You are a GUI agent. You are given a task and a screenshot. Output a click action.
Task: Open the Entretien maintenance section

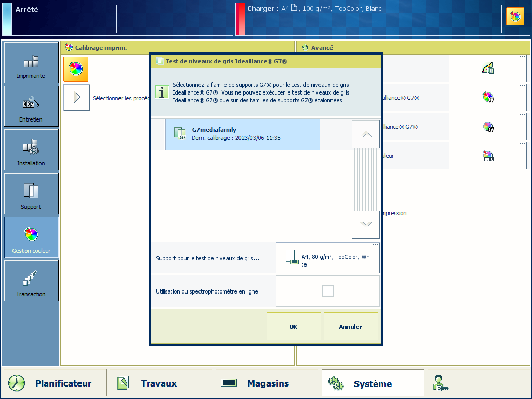[x=31, y=107]
